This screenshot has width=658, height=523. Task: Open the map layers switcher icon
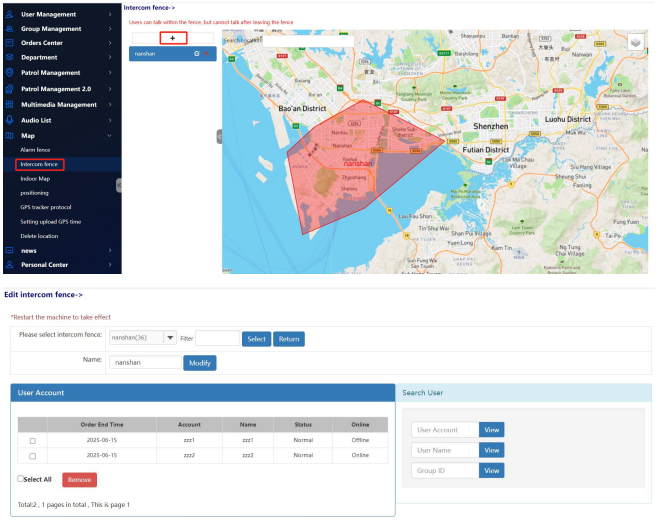(x=635, y=42)
